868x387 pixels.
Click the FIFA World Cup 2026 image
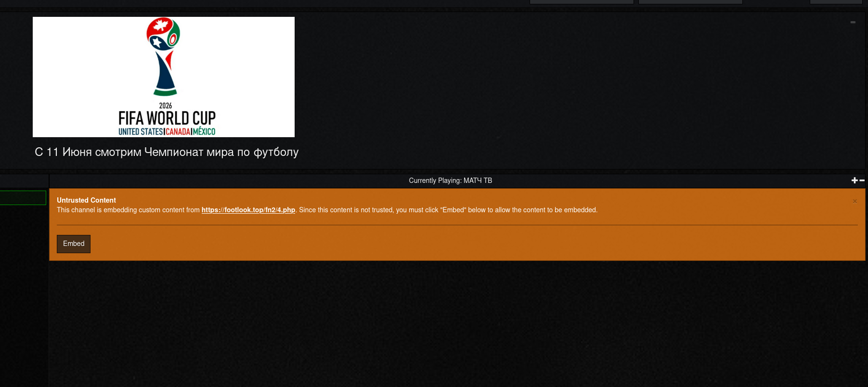[x=164, y=77]
